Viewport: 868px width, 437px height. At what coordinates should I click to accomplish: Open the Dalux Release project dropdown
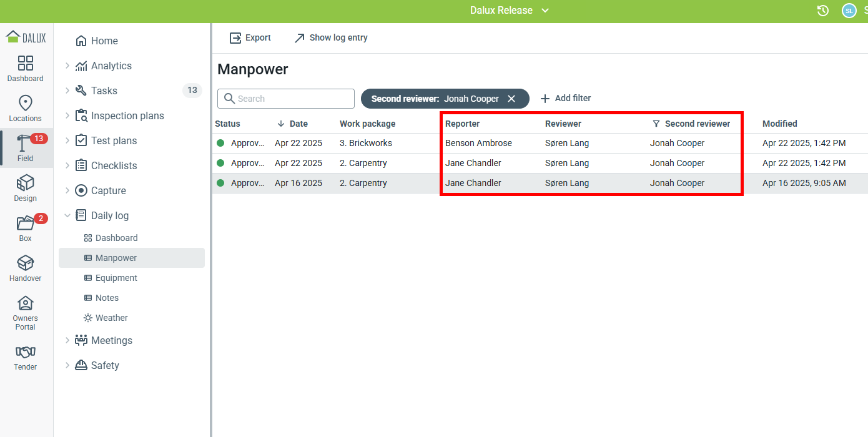(509, 11)
